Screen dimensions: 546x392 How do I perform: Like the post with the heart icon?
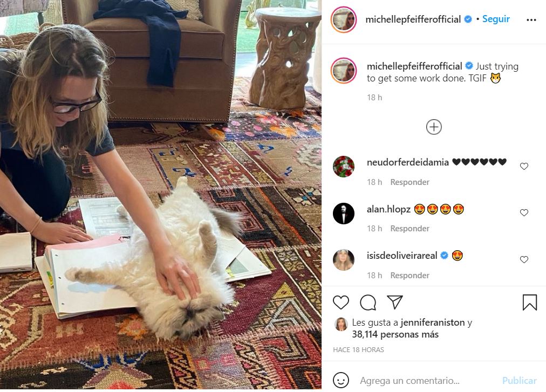tap(340, 302)
